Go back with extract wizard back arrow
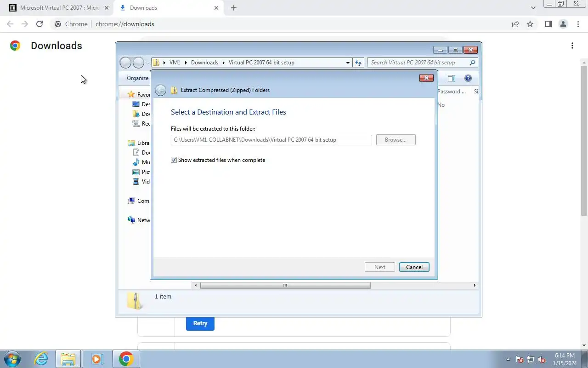Viewport: 588px width, 368px height. point(160,90)
